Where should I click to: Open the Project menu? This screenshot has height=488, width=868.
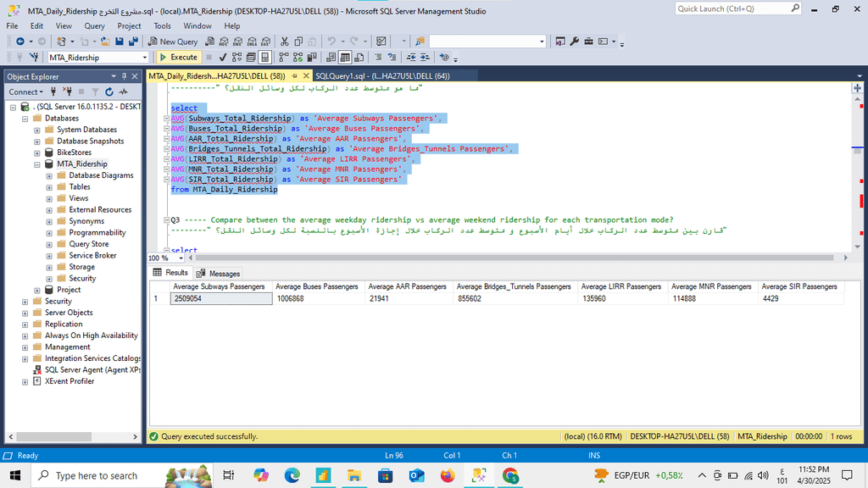[x=129, y=26]
